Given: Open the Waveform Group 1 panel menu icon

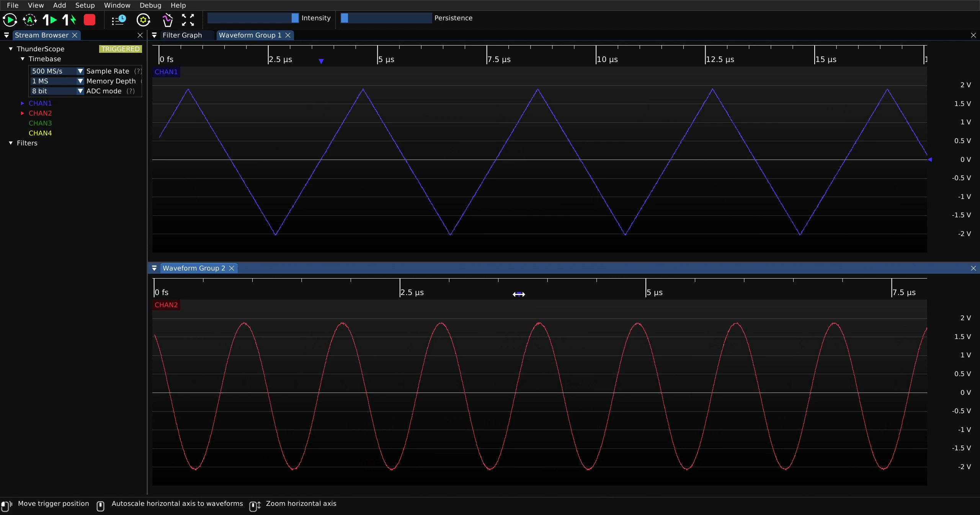Looking at the screenshot, I should pyautogui.click(x=154, y=35).
